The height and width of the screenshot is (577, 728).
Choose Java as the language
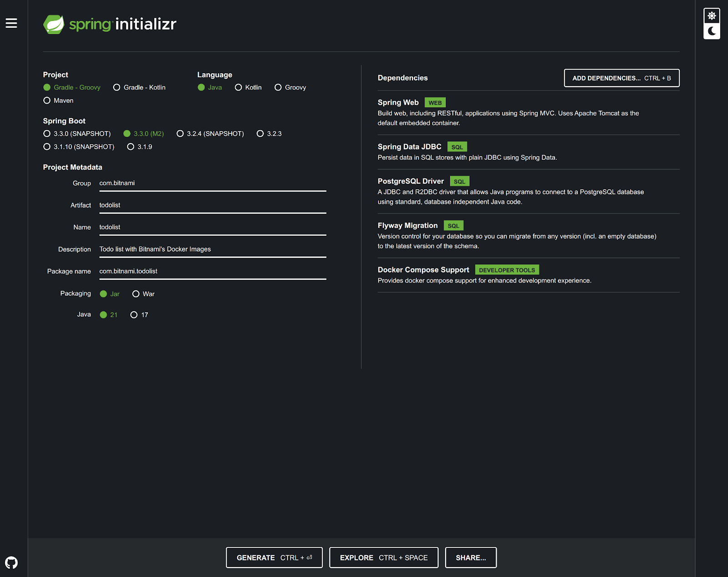(210, 87)
